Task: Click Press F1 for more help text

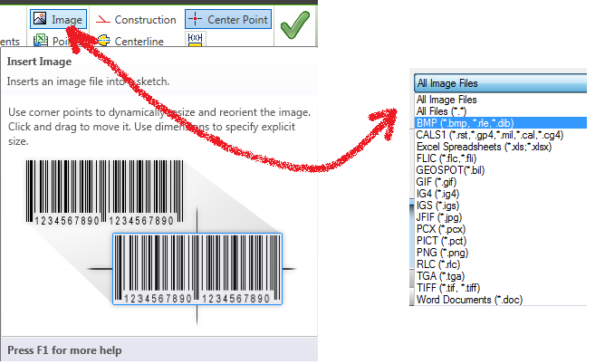Action: (x=64, y=350)
